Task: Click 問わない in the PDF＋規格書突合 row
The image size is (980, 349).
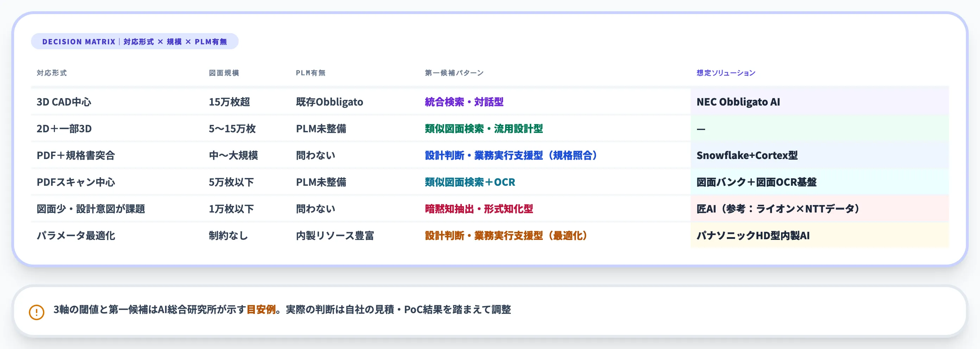Action: 315,155
